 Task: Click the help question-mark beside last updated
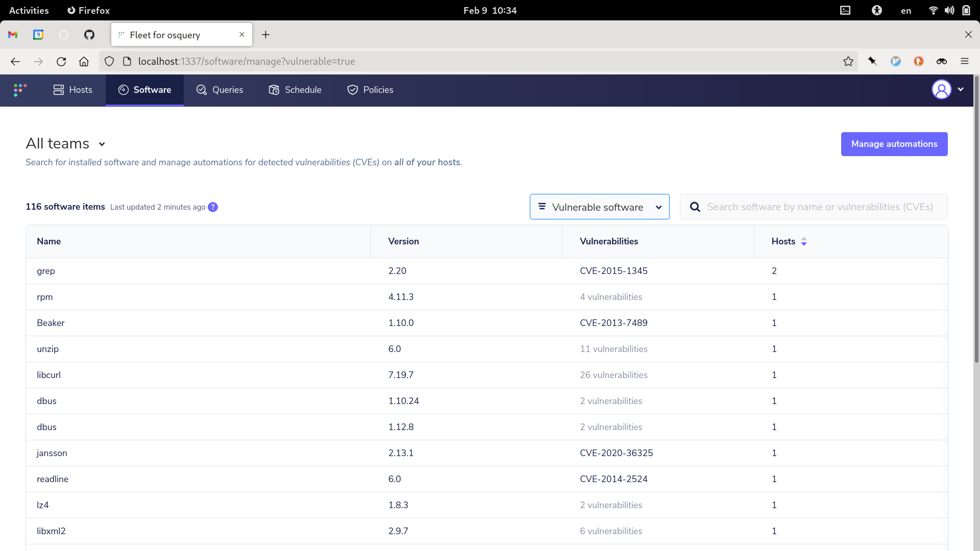(213, 207)
